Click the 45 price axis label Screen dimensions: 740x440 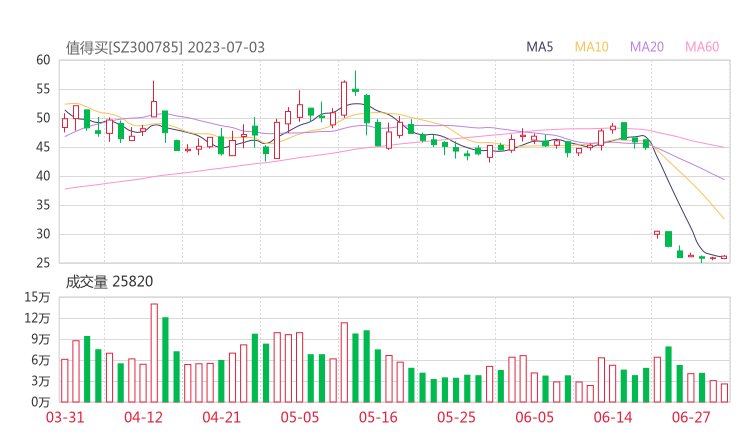coord(43,147)
